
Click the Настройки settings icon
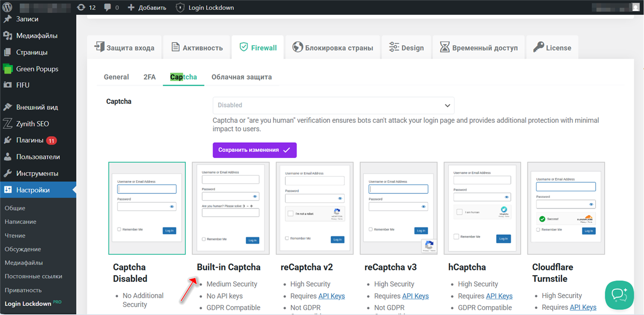(7, 190)
